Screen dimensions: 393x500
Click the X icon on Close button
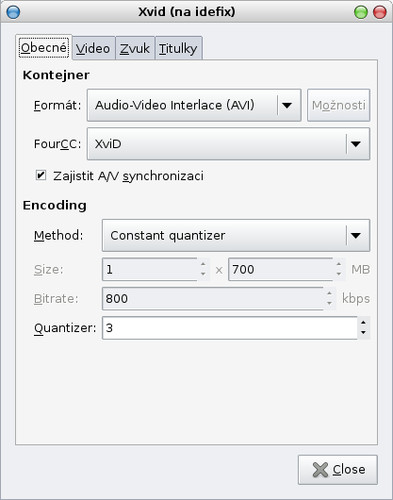click(x=320, y=470)
